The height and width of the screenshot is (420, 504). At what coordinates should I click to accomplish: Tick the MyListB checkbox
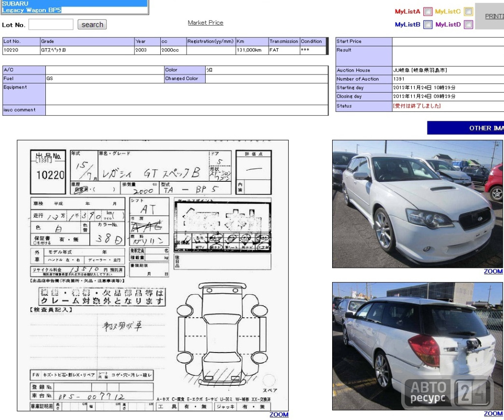(x=428, y=24)
